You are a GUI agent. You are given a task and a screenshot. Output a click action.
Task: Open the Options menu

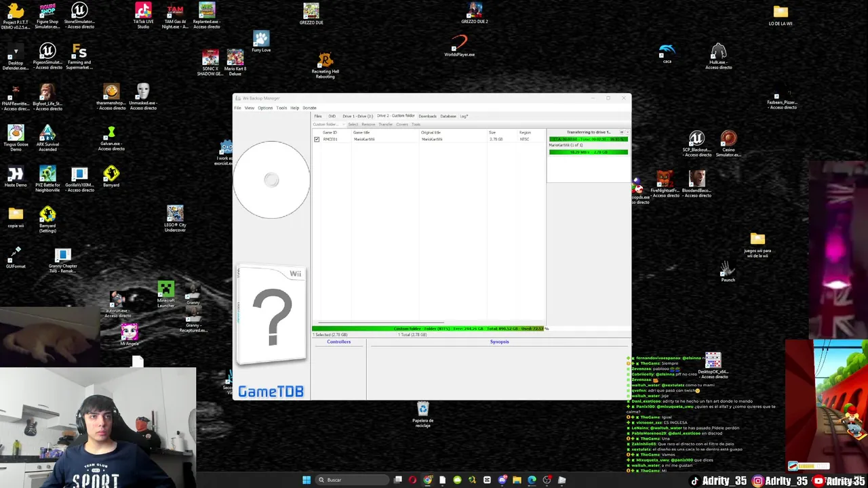point(264,108)
